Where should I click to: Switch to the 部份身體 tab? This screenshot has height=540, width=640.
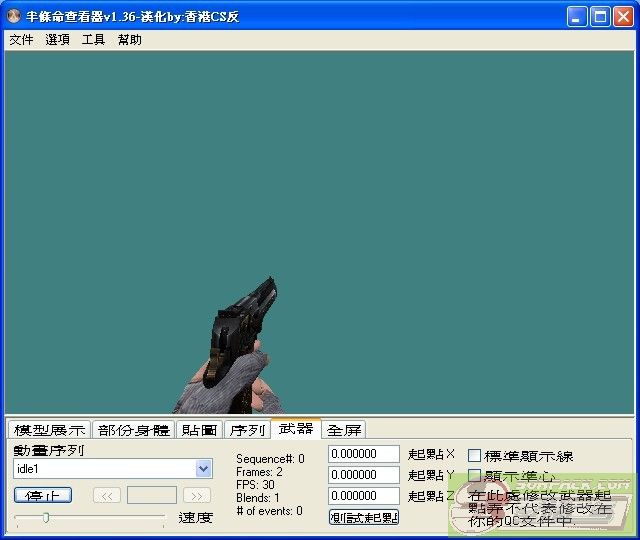click(133, 430)
